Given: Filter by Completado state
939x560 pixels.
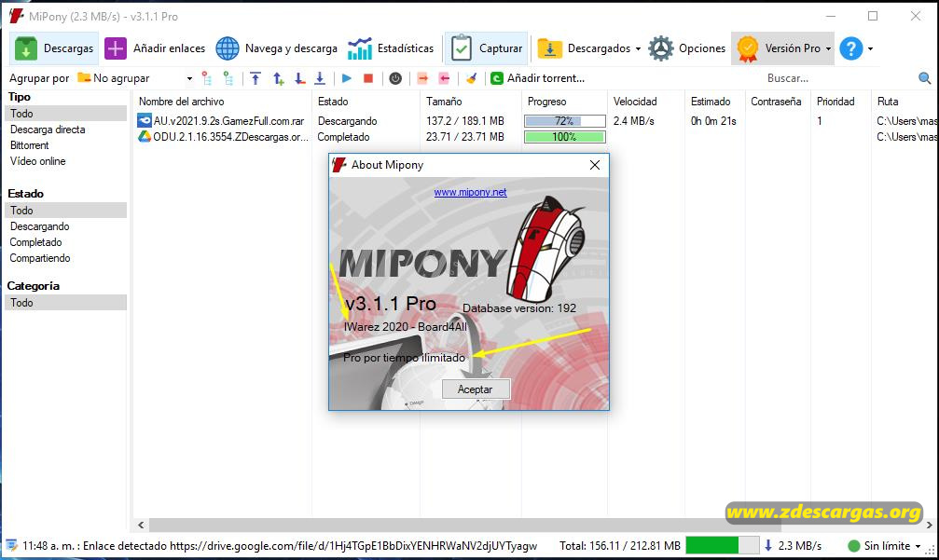Looking at the screenshot, I should point(35,242).
